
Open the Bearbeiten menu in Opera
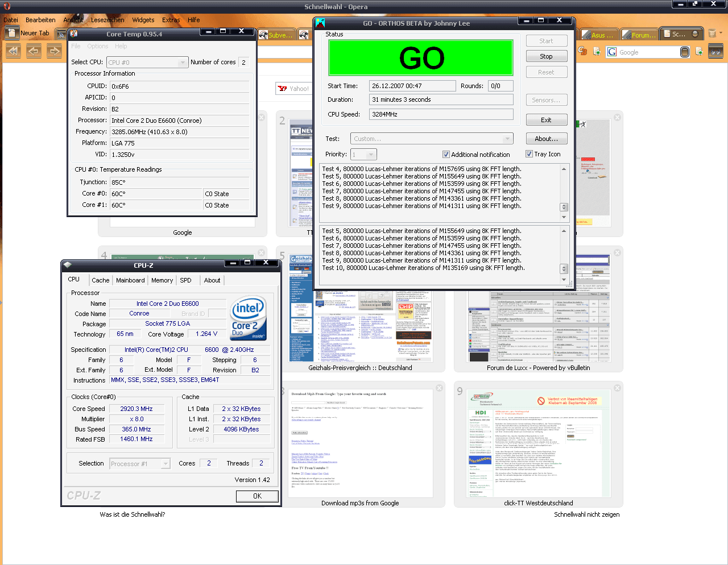40,20
